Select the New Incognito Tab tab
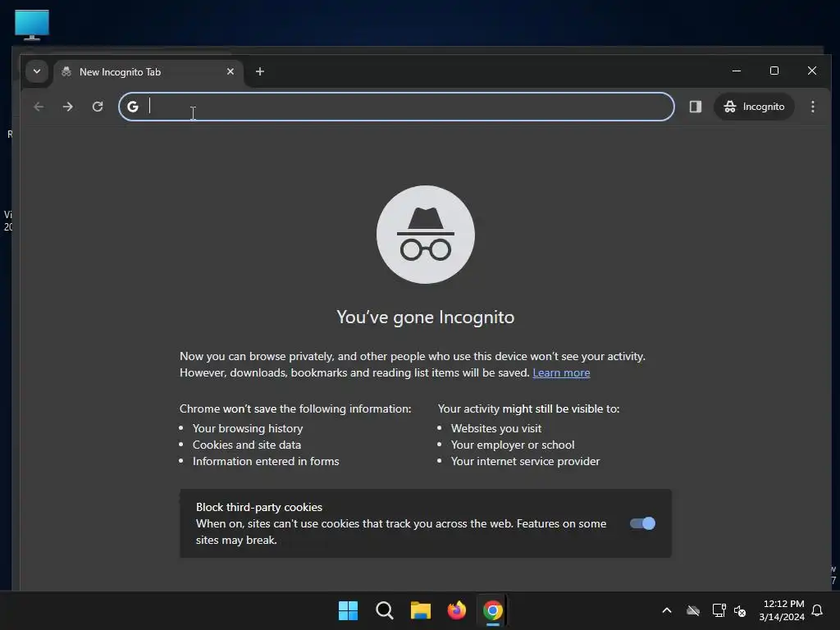This screenshot has width=840, height=630. pos(148,72)
